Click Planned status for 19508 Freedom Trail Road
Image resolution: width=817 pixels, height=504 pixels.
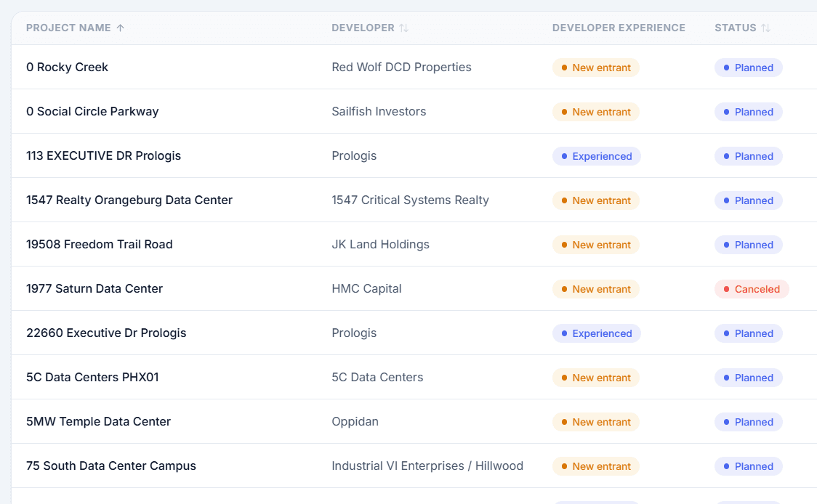[x=748, y=245]
